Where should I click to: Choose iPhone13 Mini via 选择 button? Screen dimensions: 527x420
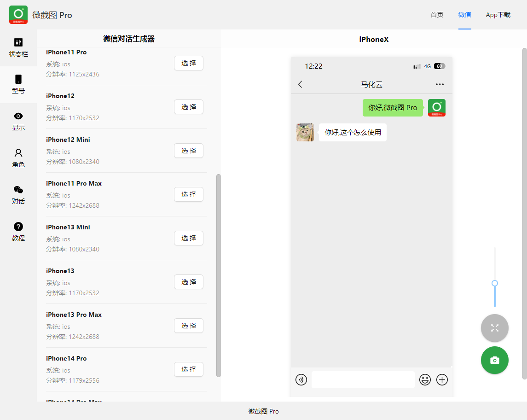(189, 238)
